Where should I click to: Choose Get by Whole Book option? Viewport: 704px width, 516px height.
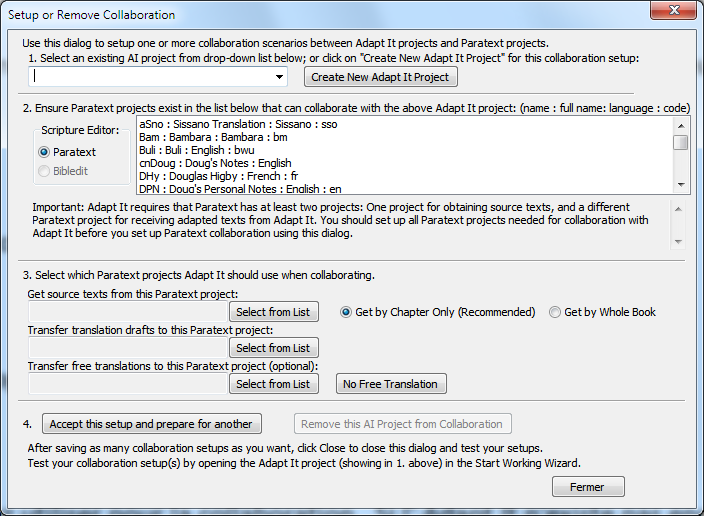556,312
